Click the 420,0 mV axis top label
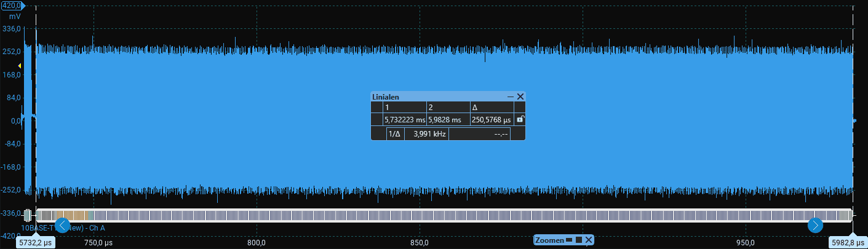 click(12, 6)
